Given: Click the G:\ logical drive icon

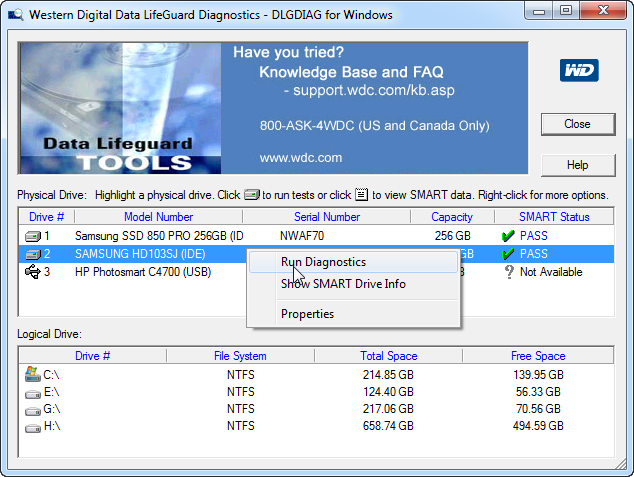Looking at the screenshot, I should click(x=33, y=411).
